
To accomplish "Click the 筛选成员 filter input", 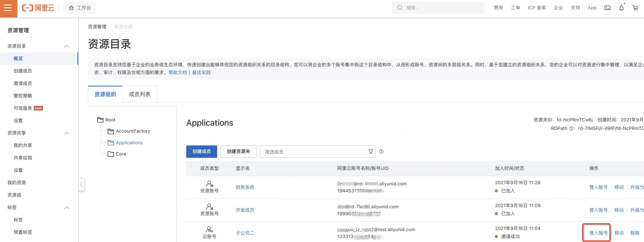I will [x=313, y=152].
